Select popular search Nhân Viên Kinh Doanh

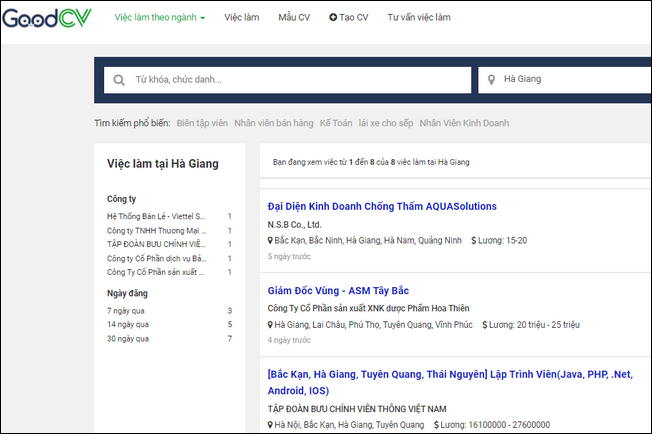pyautogui.click(x=464, y=123)
